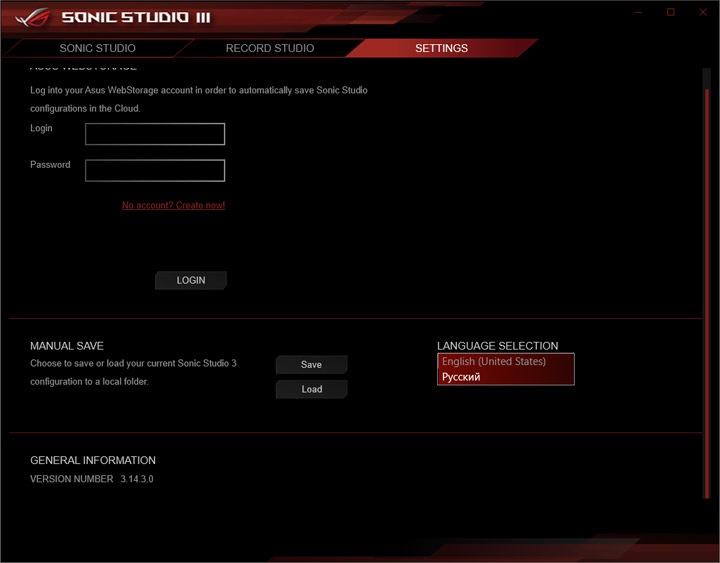The width and height of the screenshot is (720, 563).
Task: Open the Record Studio tab
Action: [270, 48]
